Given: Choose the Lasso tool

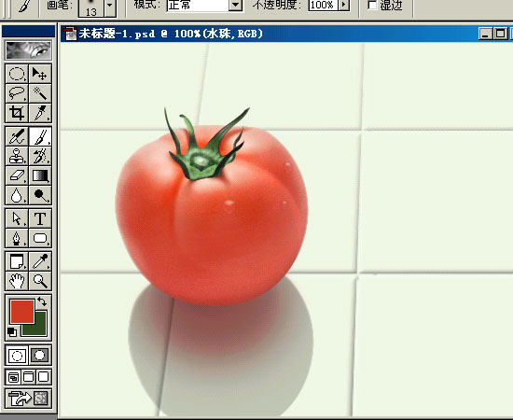Looking at the screenshot, I should [x=17, y=93].
